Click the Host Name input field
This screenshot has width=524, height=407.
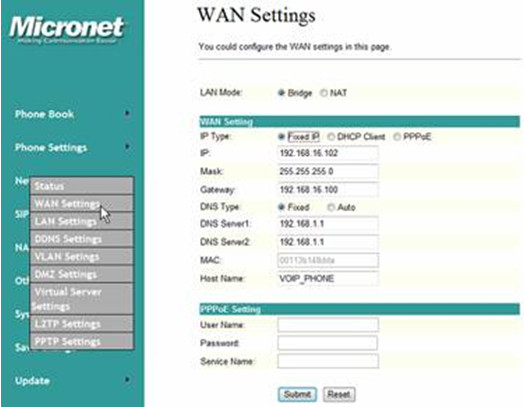328,279
